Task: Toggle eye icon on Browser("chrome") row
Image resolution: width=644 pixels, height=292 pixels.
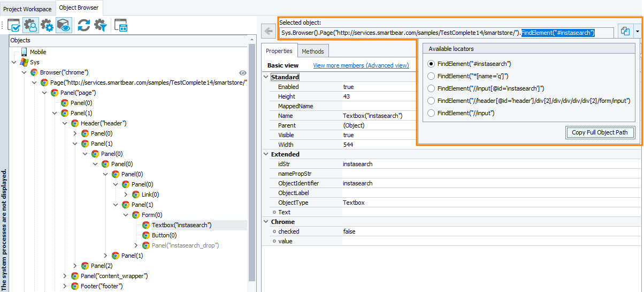Action: 242,72
